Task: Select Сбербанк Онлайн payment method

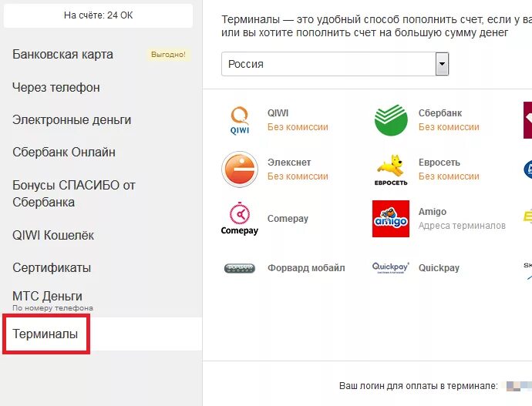Action: pos(64,153)
